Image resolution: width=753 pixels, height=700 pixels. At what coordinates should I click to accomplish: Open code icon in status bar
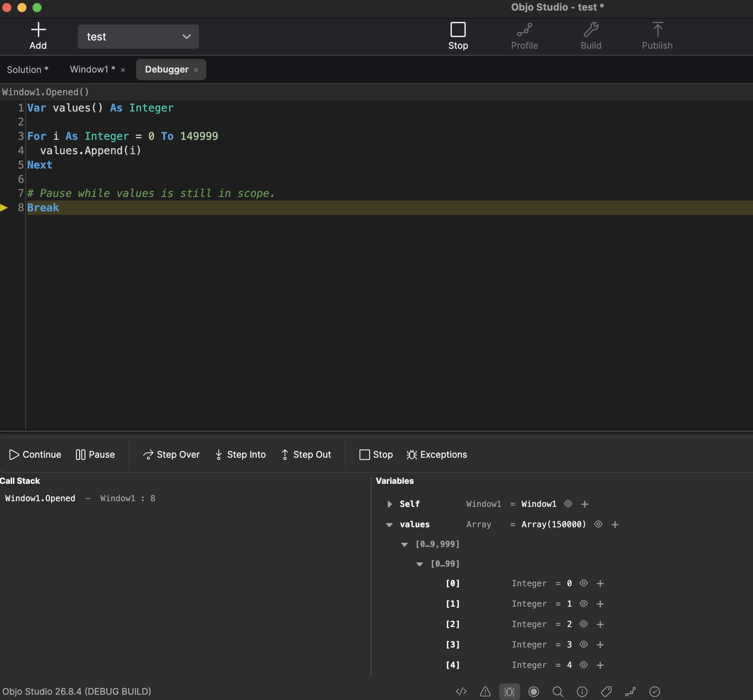click(461, 692)
